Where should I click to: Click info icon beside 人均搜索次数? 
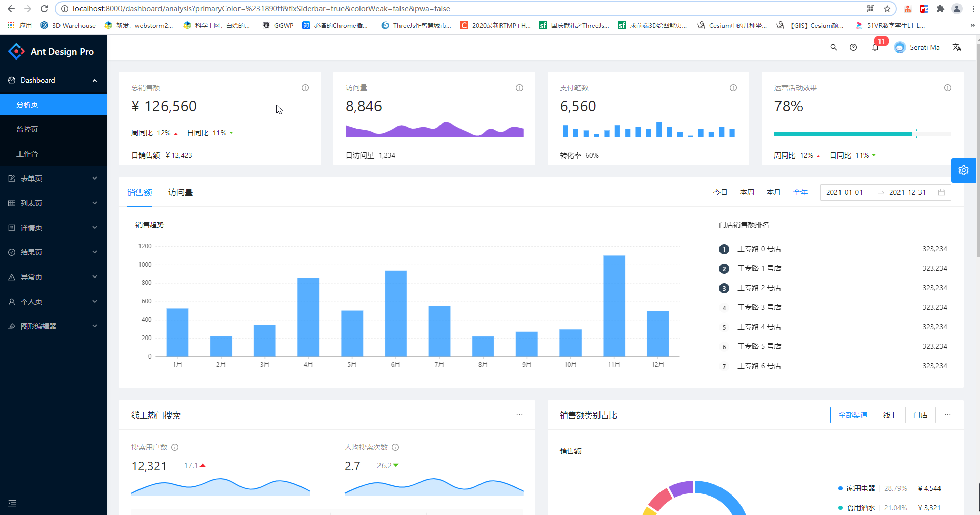tap(395, 447)
